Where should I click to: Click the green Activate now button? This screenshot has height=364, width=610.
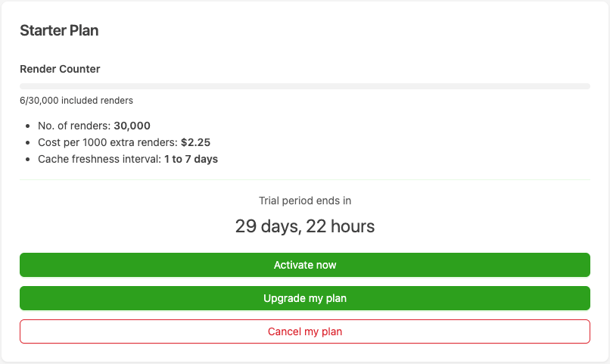pos(305,265)
